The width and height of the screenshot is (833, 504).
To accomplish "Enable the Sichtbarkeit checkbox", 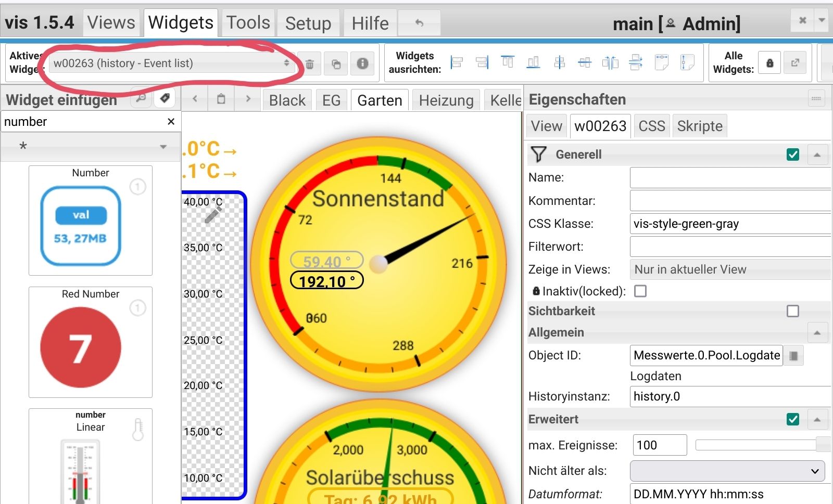I will click(792, 311).
